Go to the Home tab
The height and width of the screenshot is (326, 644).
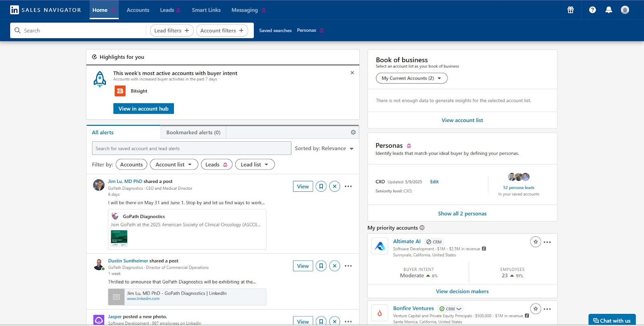pos(104,10)
